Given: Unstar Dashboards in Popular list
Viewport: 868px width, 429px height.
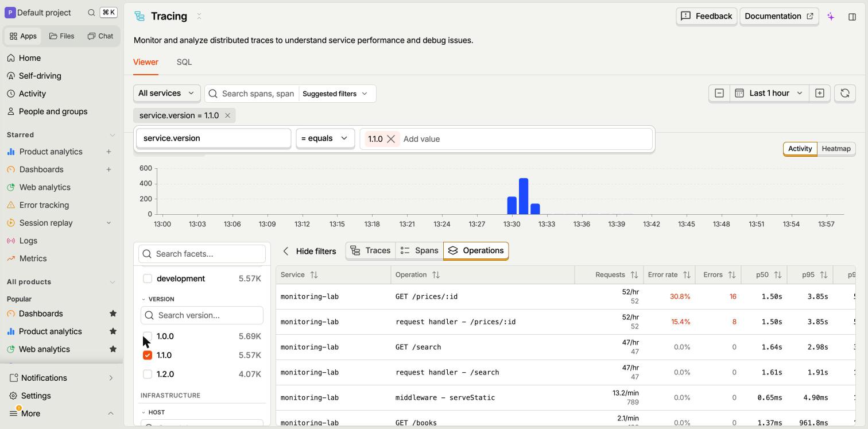Looking at the screenshot, I should (113, 314).
